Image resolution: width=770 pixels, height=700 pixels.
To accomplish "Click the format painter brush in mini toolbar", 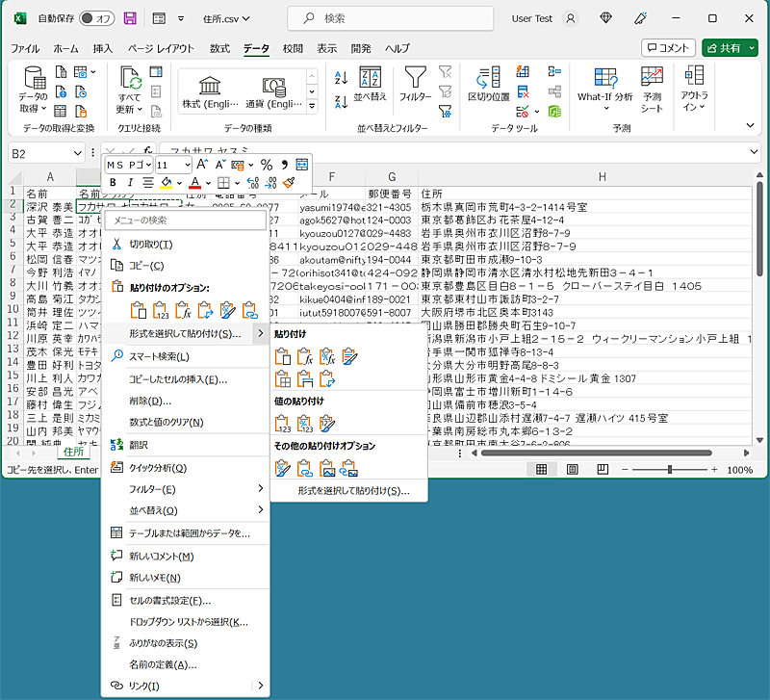I will (289, 183).
